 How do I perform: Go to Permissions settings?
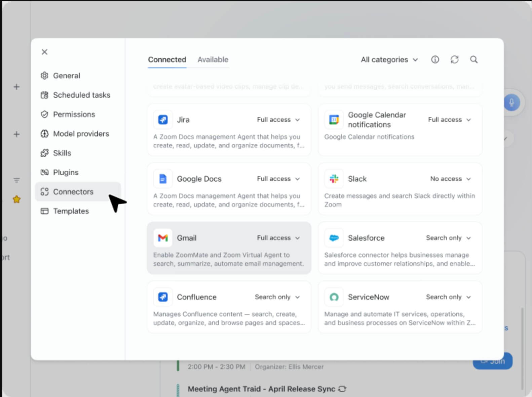pyautogui.click(x=78, y=114)
